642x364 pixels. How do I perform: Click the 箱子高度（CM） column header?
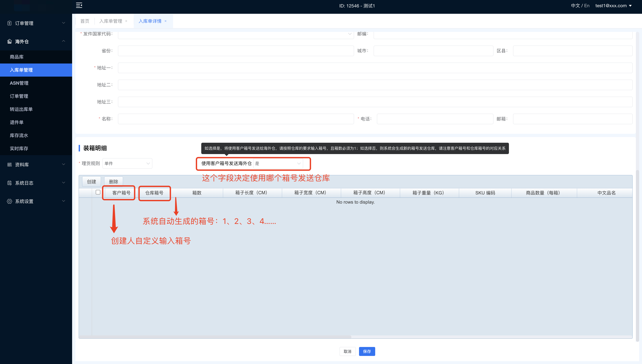coord(370,193)
